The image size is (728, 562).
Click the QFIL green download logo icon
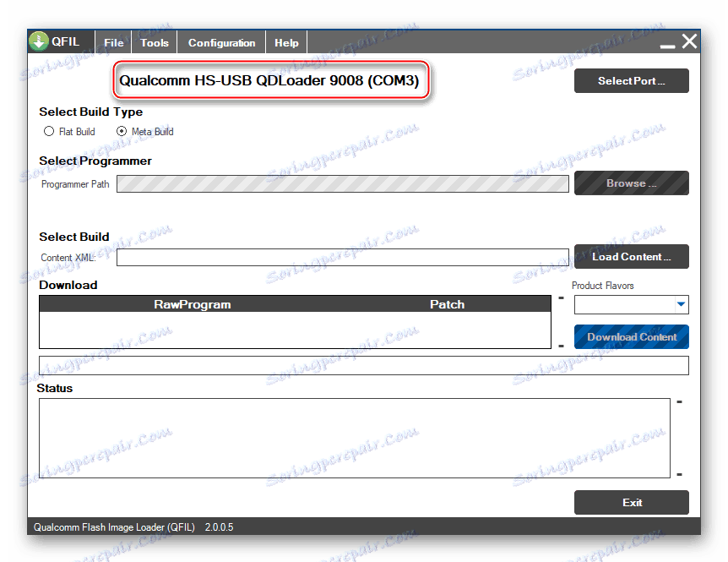39,41
